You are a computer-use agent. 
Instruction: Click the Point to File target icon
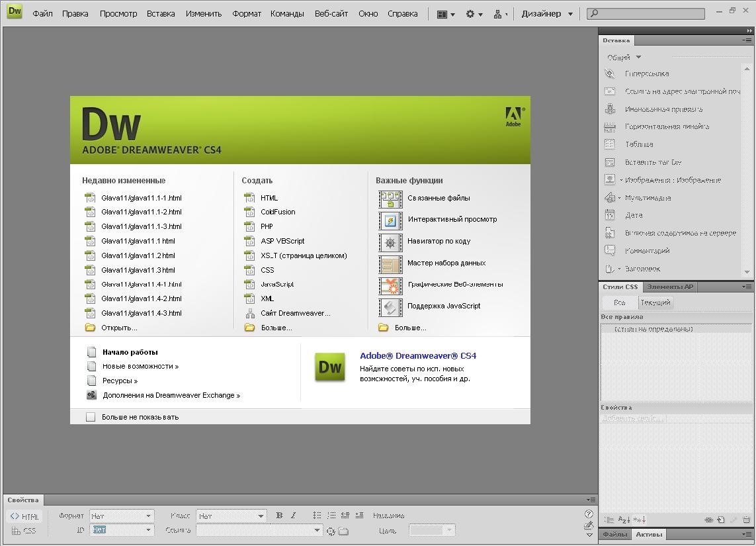tap(331, 531)
